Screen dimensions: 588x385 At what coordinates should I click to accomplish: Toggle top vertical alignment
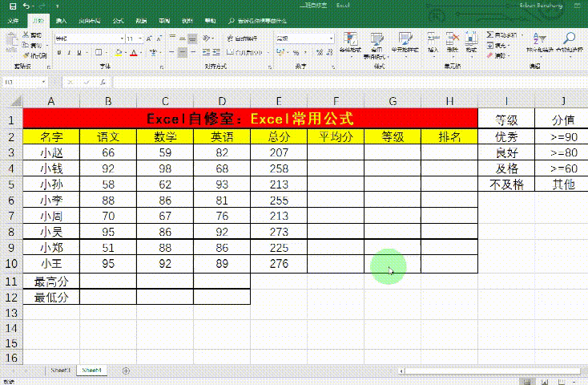[172, 38]
